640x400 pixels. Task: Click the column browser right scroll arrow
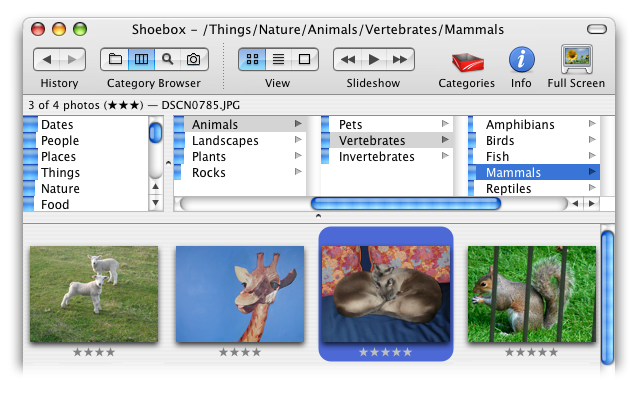pos(591,204)
